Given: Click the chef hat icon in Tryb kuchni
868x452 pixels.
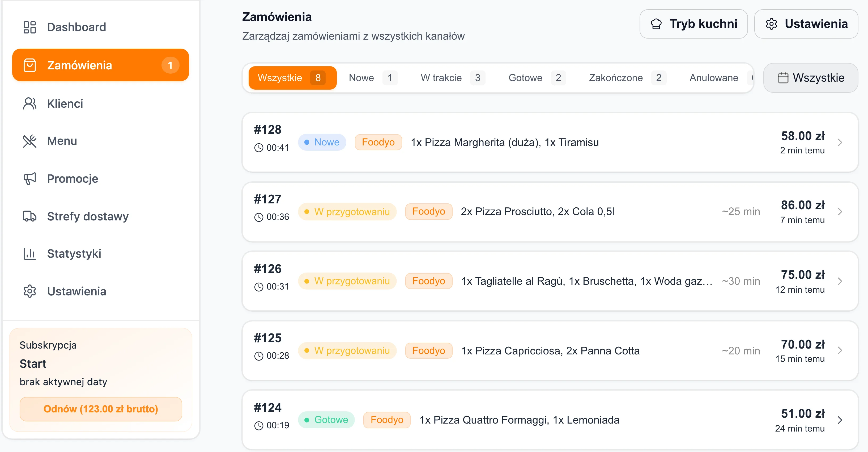Looking at the screenshot, I should (x=656, y=24).
